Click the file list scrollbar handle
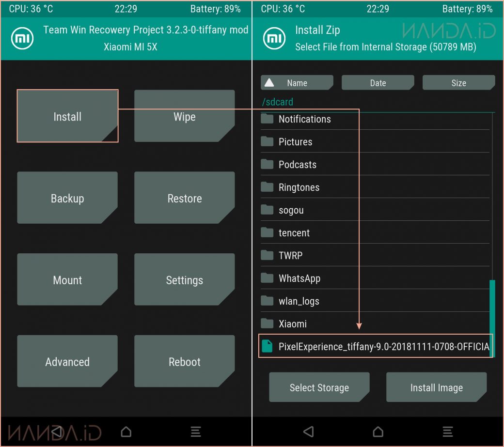504x447 pixels. click(492, 318)
